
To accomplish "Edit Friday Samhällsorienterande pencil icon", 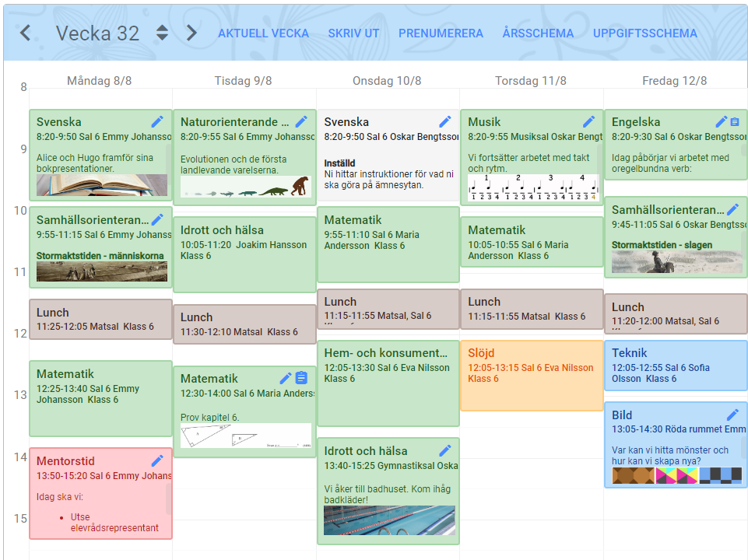I will tap(732, 210).
